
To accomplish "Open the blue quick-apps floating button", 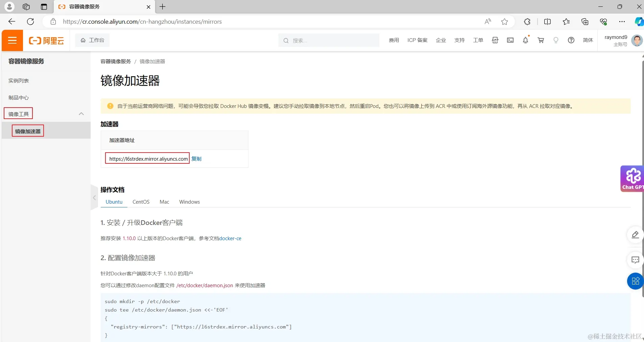I will click(x=635, y=281).
